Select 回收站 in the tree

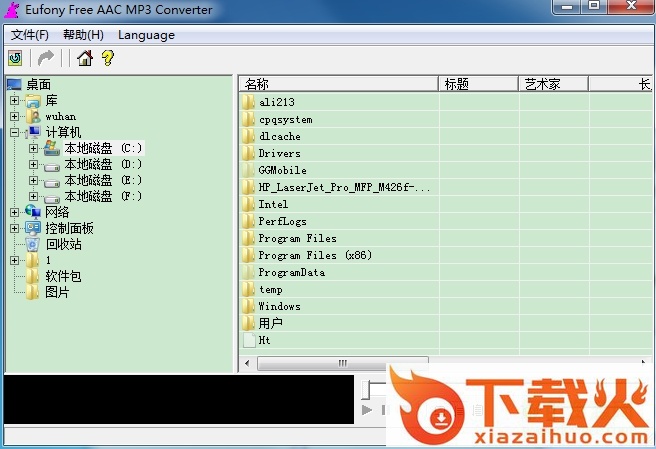[64, 244]
